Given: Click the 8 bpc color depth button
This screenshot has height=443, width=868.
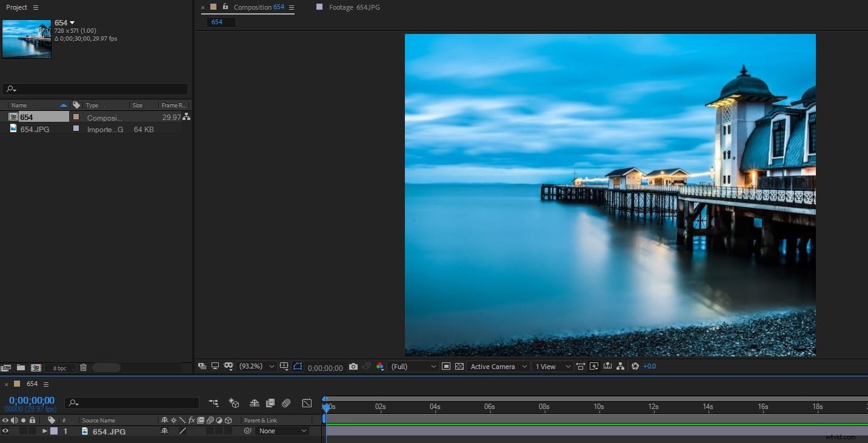Looking at the screenshot, I should pos(59,367).
